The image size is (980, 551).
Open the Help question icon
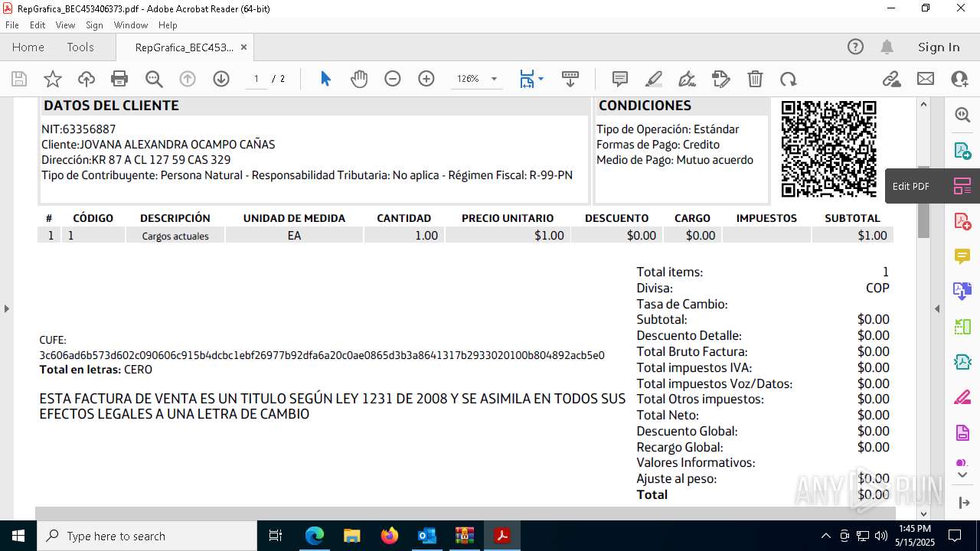tap(855, 47)
